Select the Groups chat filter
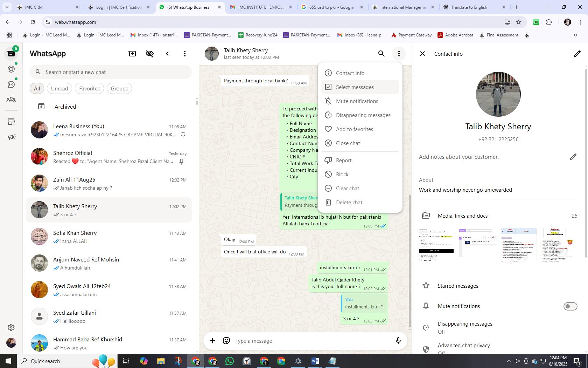Screen dimensions: 588x368 [119, 89]
